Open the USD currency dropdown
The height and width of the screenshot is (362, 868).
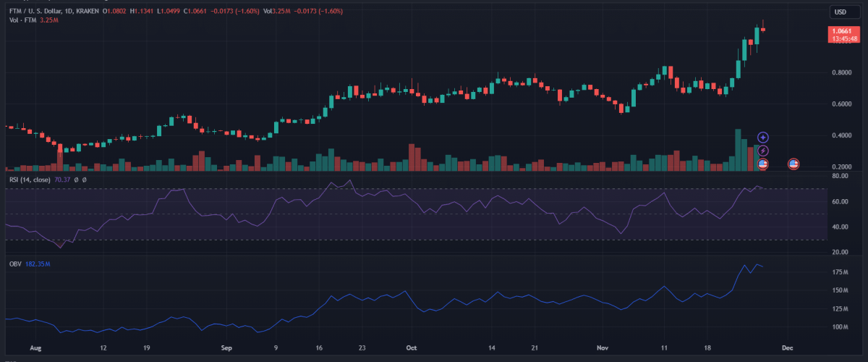point(841,12)
